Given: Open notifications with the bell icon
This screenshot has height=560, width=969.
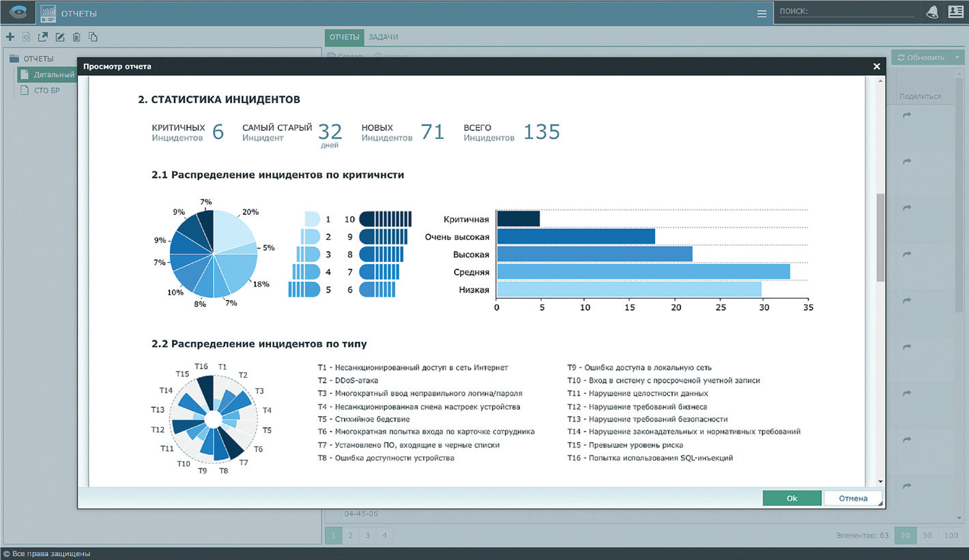Looking at the screenshot, I should [x=931, y=12].
